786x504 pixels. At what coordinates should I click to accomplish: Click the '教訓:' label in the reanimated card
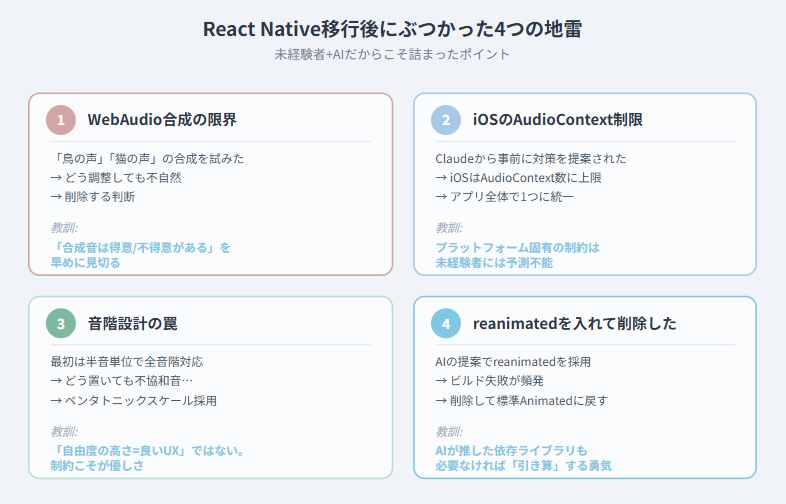pos(449,431)
